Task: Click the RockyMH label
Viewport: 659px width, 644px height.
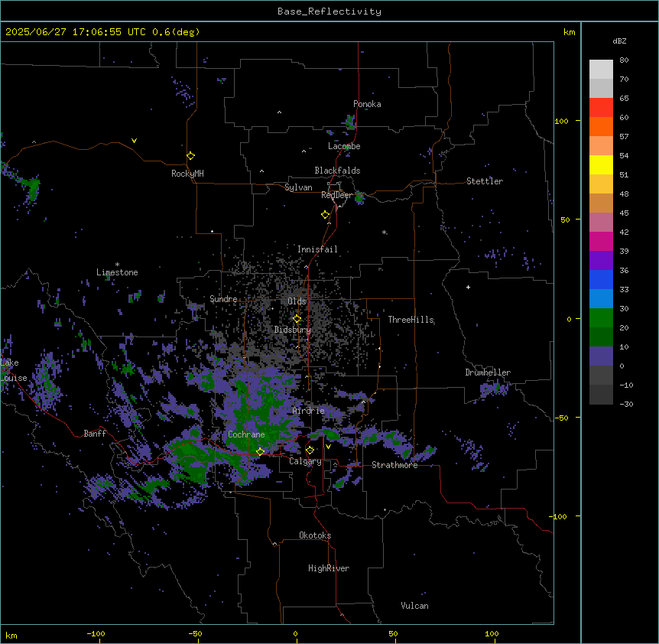Action: point(187,174)
